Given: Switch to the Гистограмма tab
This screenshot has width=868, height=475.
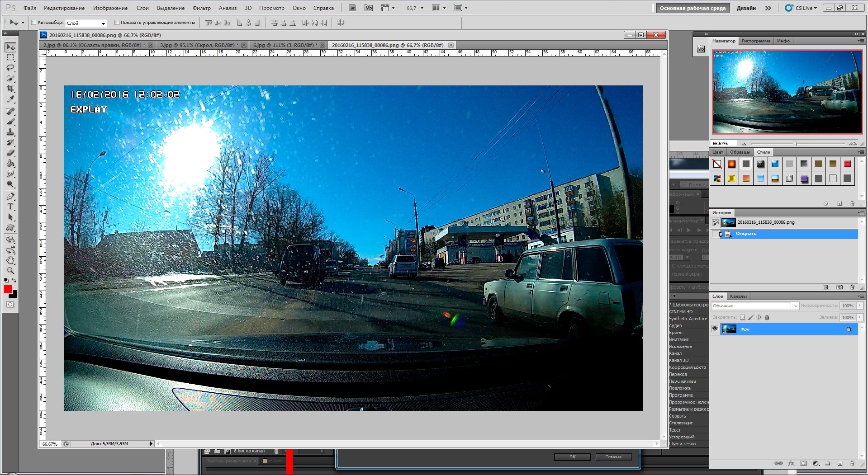Looking at the screenshot, I should point(755,41).
